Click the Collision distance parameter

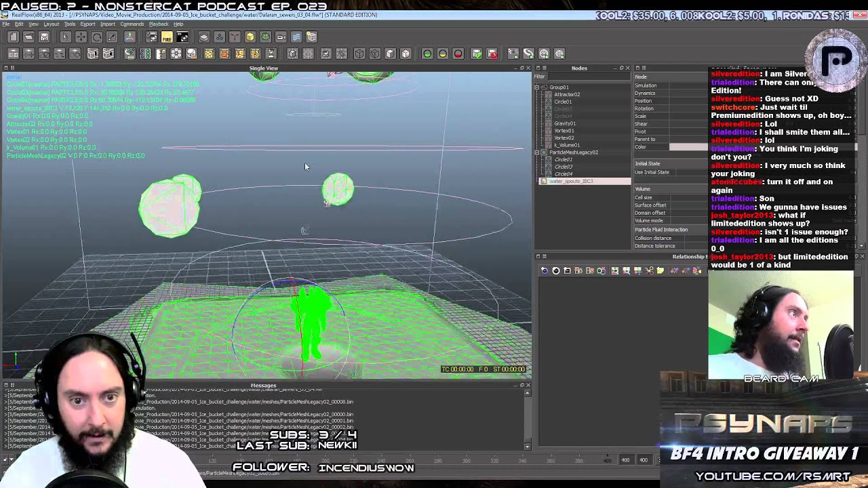[670, 238]
